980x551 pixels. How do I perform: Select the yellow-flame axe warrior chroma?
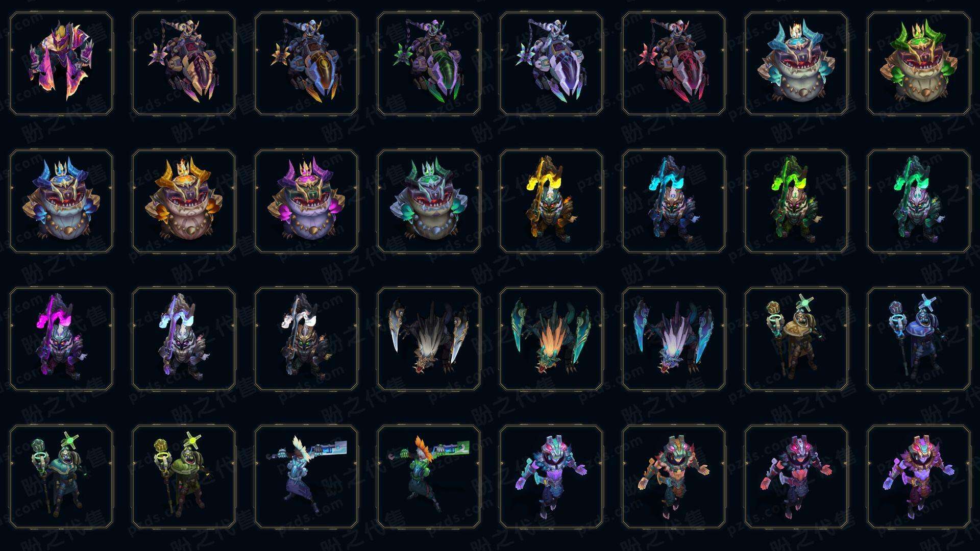click(551, 201)
